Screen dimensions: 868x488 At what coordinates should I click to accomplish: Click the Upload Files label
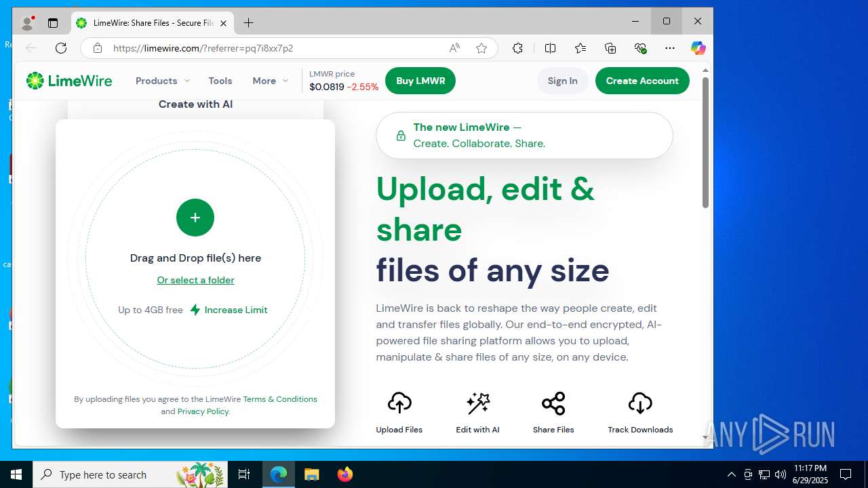point(399,430)
